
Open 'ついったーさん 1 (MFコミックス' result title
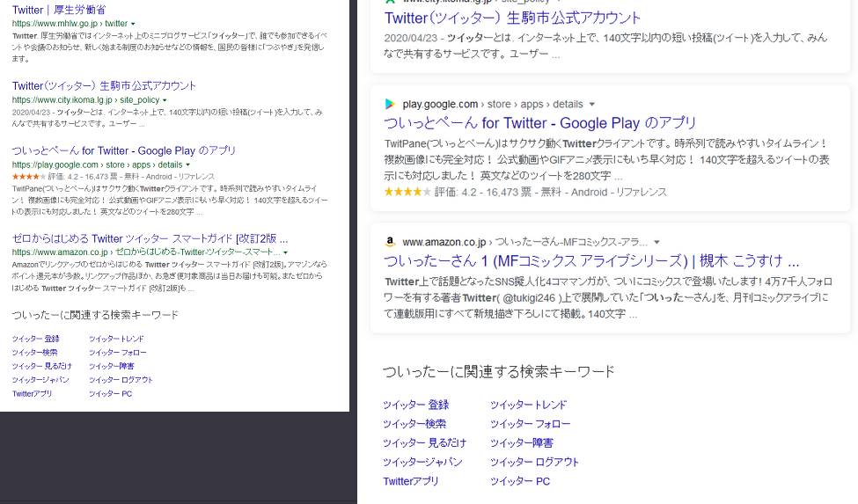click(591, 260)
